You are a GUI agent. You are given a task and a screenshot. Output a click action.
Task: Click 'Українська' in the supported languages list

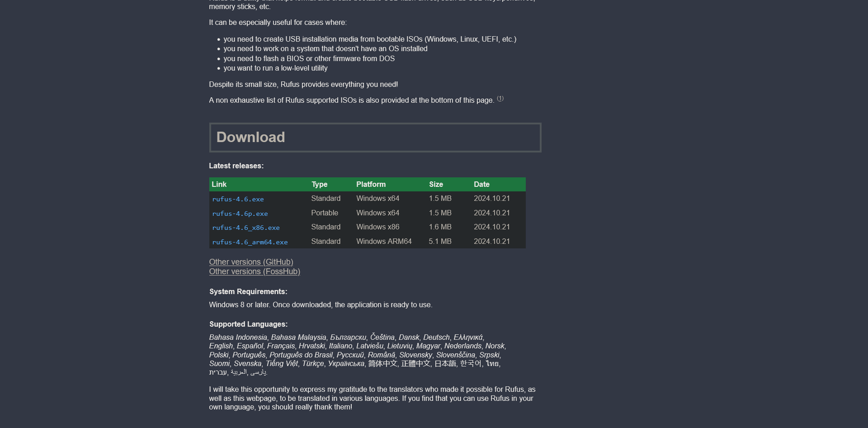pyautogui.click(x=346, y=363)
